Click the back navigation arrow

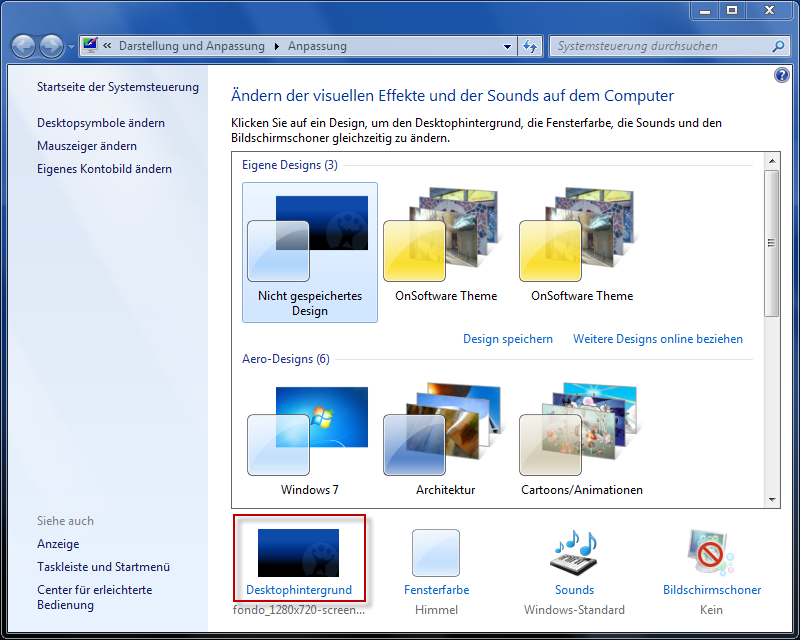(23, 46)
